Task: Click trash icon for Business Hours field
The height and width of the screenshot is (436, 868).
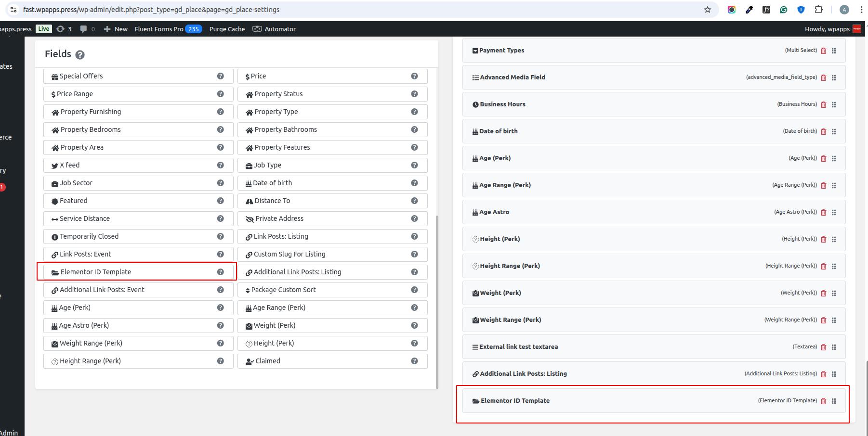Action: click(823, 104)
